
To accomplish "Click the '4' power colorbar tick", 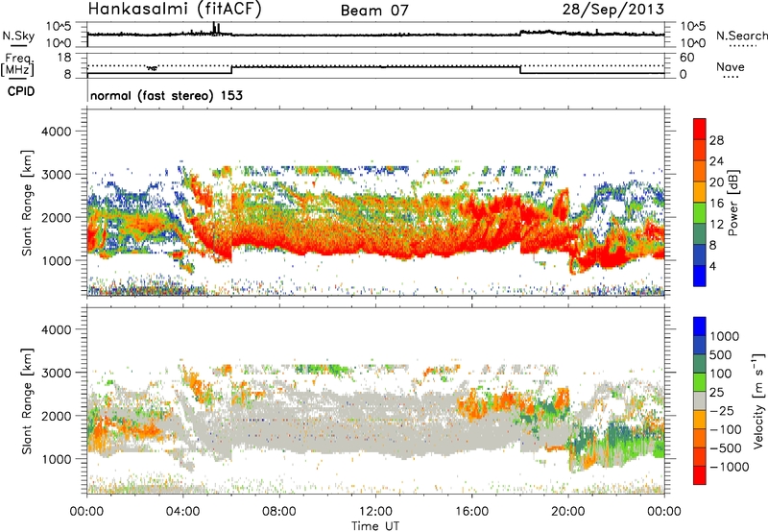I will 713,266.
